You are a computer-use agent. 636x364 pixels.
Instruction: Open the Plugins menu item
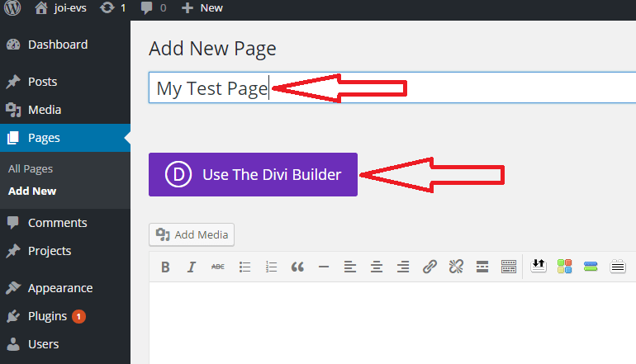tap(47, 316)
